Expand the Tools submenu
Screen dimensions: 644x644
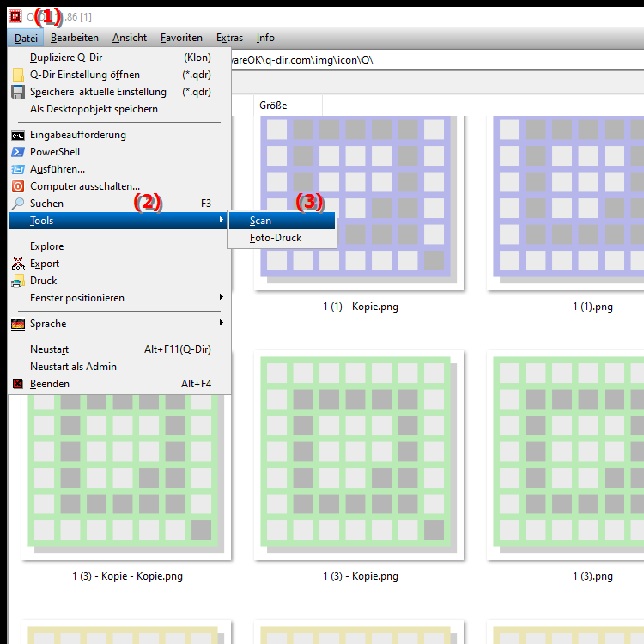119,221
